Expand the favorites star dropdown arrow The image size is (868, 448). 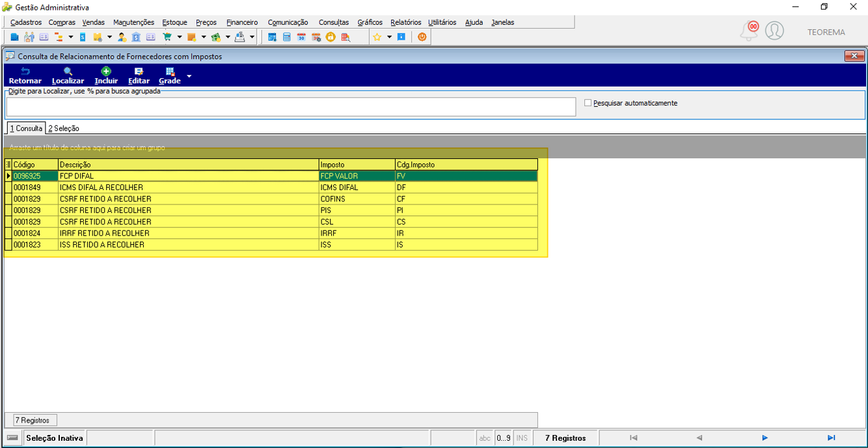point(389,37)
